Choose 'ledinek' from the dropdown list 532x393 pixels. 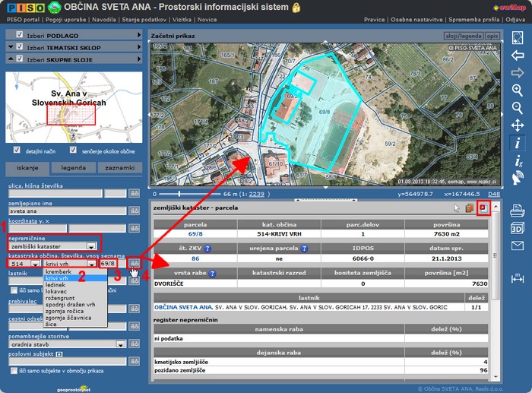click(56, 286)
